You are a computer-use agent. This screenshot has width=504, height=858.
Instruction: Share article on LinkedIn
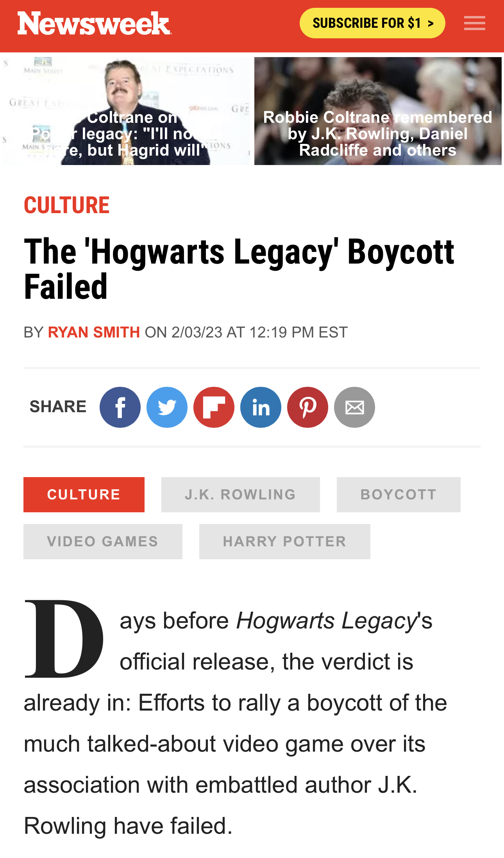click(261, 407)
